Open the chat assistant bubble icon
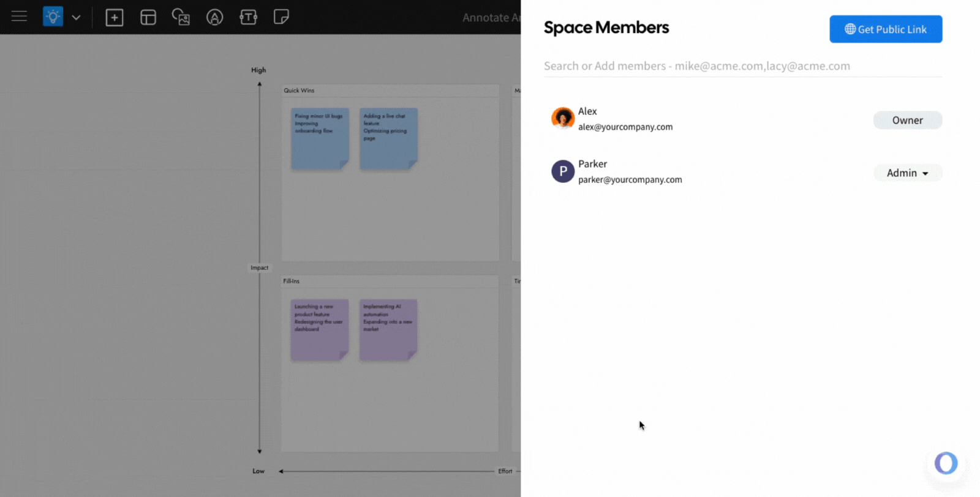The width and height of the screenshot is (980, 497). click(946, 463)
